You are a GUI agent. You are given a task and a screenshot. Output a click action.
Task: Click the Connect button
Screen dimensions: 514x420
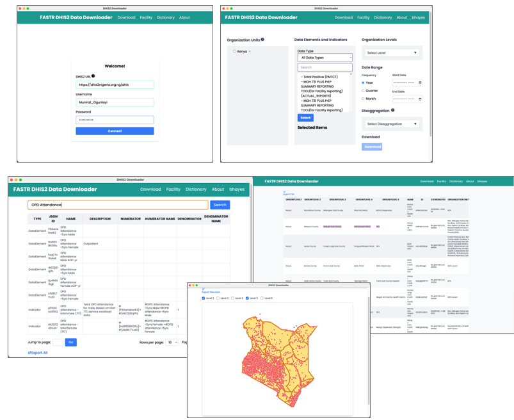click(x=115, y=131)
